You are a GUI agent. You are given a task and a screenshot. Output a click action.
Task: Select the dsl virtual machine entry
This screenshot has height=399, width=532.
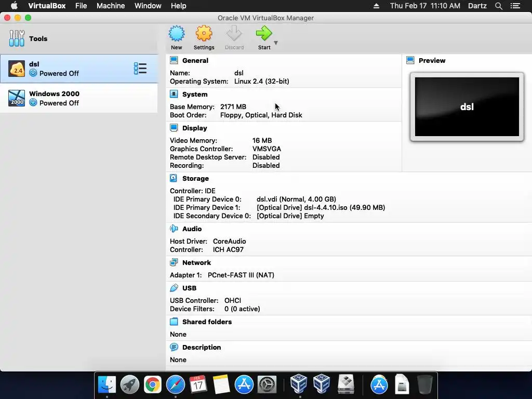(x=79, y=69)
